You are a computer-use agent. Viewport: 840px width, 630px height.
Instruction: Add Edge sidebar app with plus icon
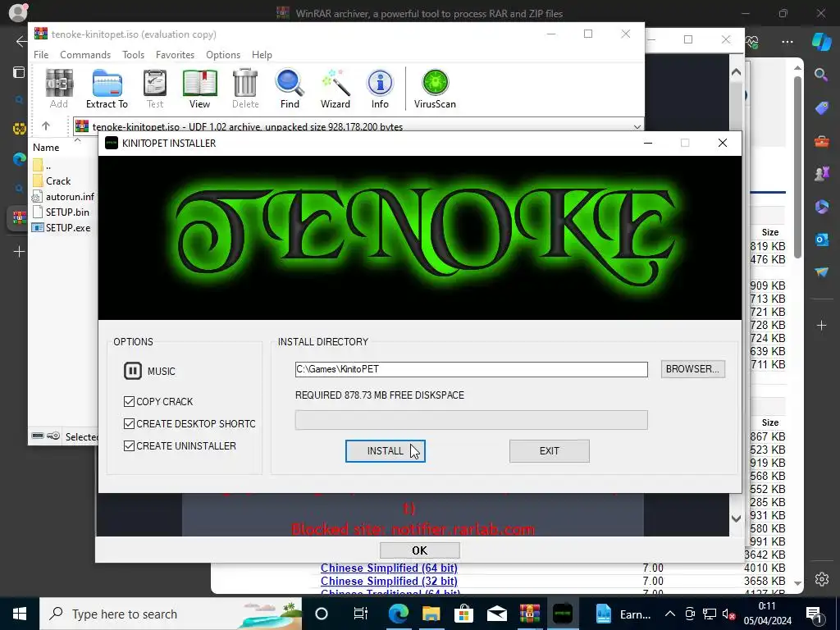(x=821, y=325)
